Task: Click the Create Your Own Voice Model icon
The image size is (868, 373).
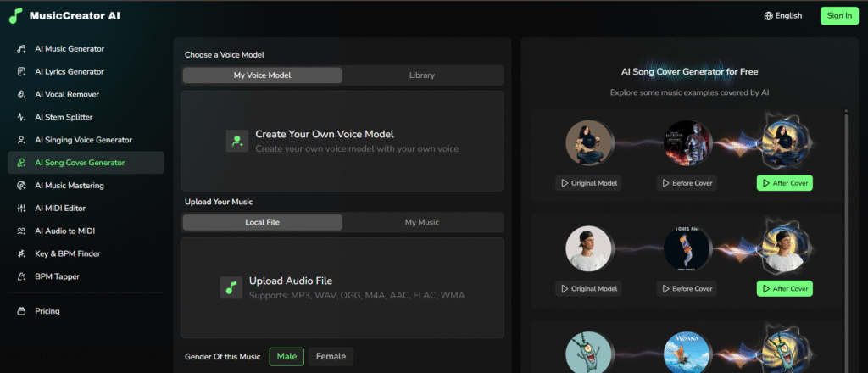Action: pos(237,141)
